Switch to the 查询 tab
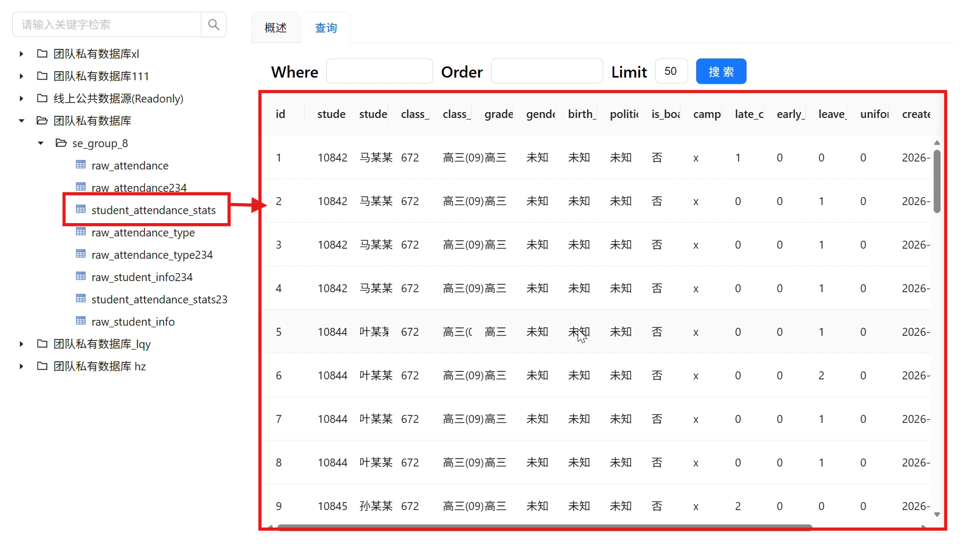The image size is (965, 560). pyautogui.click(x=326, y=28)
